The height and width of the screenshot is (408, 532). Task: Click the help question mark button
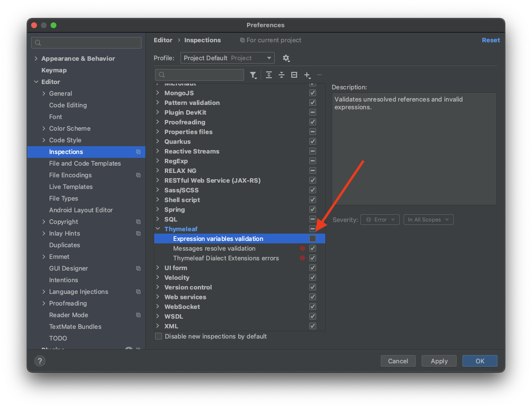click(x=40, y=361)
